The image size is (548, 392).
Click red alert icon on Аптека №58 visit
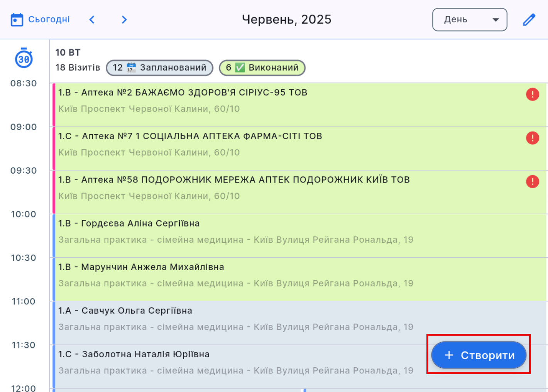532,181
